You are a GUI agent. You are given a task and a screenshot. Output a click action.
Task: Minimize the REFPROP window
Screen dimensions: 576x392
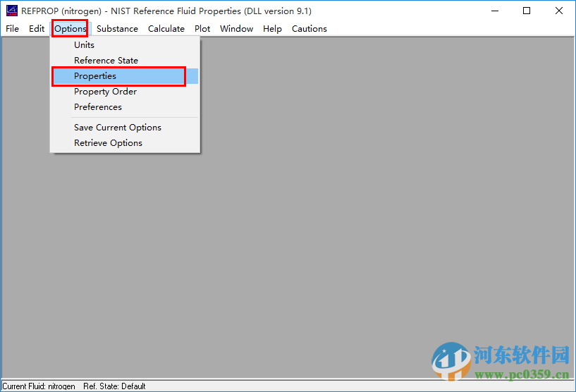coord(495,11)
